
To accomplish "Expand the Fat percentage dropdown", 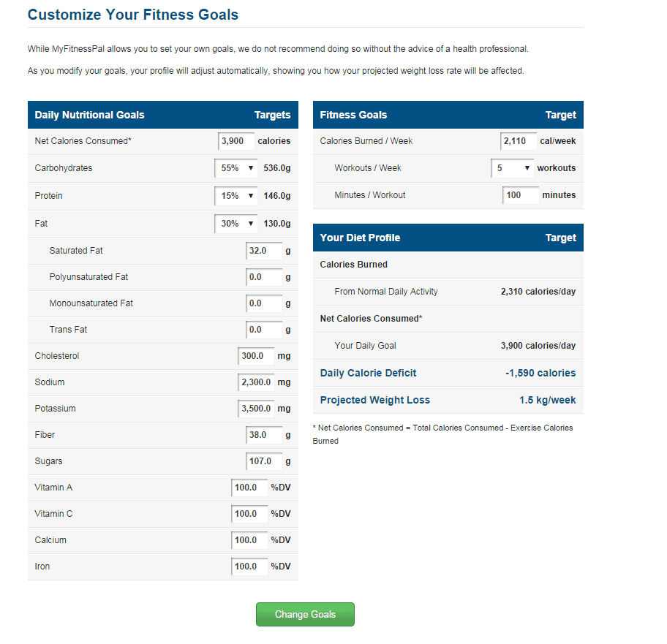I will point(236,224).
